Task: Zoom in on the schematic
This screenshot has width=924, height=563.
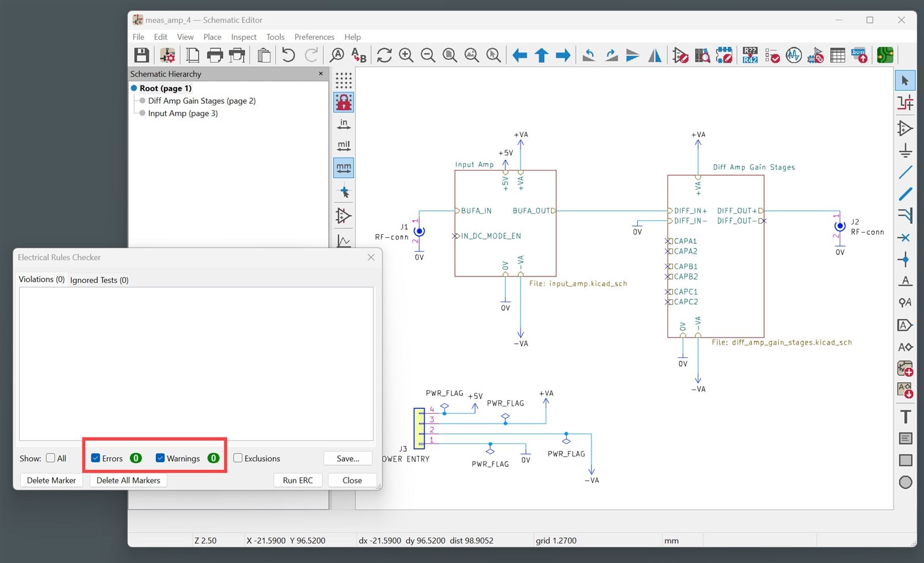Action: [406, 55]
